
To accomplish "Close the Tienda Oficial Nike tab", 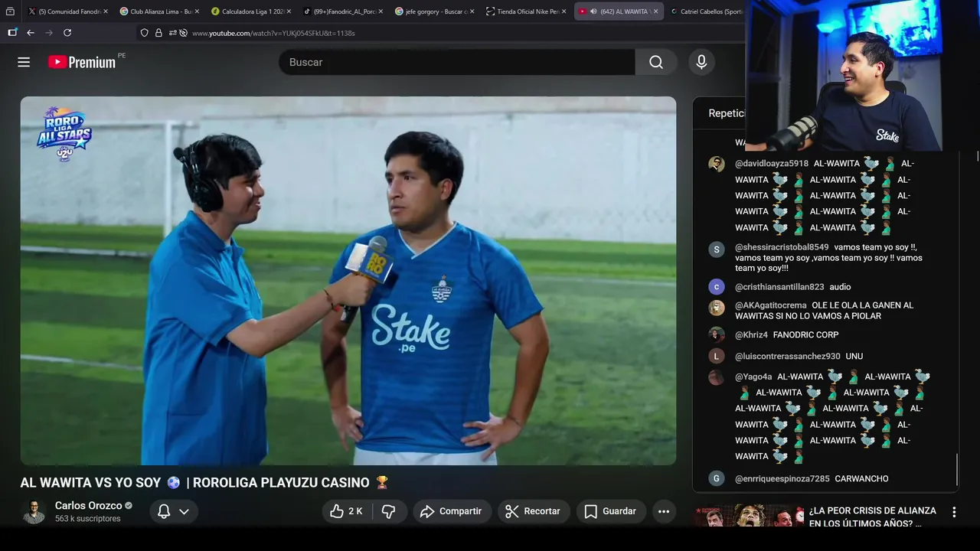I will (x=564, y=11).
